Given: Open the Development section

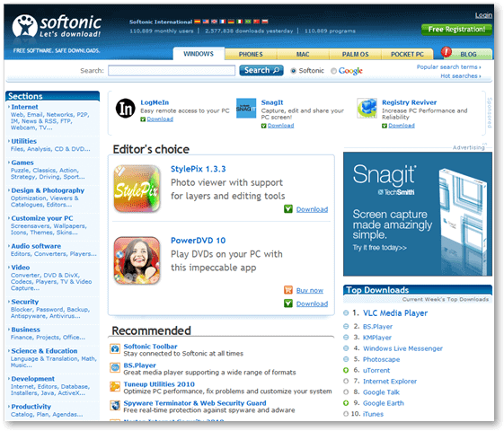Looking at the screenshot, I should point(32,379).
